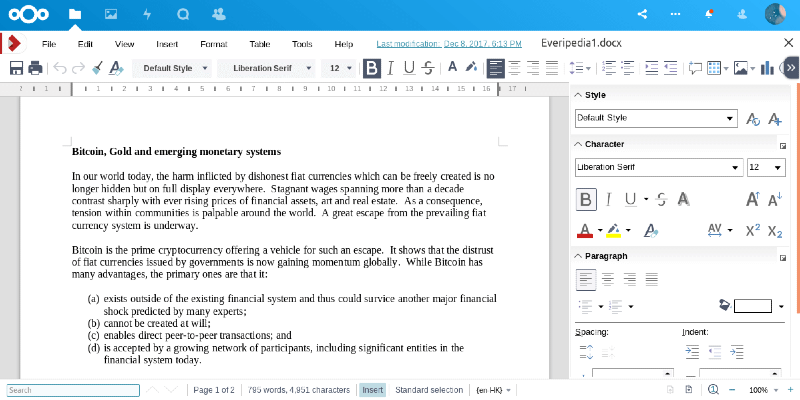Click the Subscript icon in the sidebar
Viewport: 800px width, 400px height.
[775, 230]
